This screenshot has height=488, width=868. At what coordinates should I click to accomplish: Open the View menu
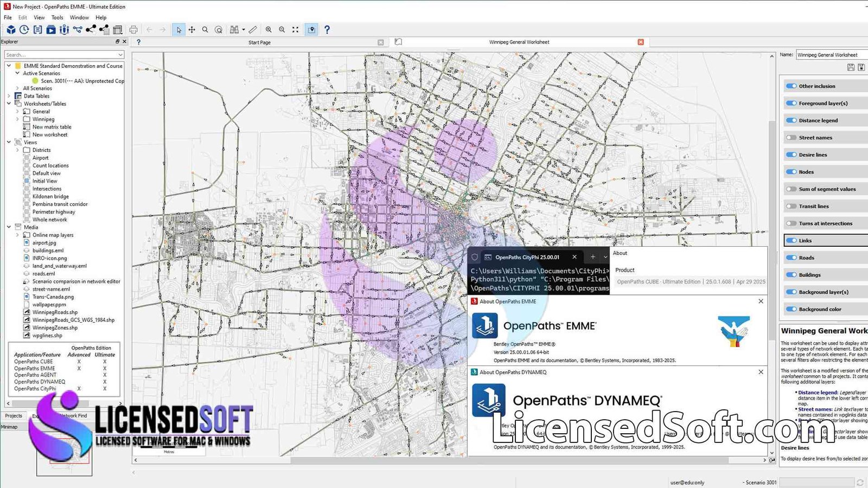tap(39, 17)
